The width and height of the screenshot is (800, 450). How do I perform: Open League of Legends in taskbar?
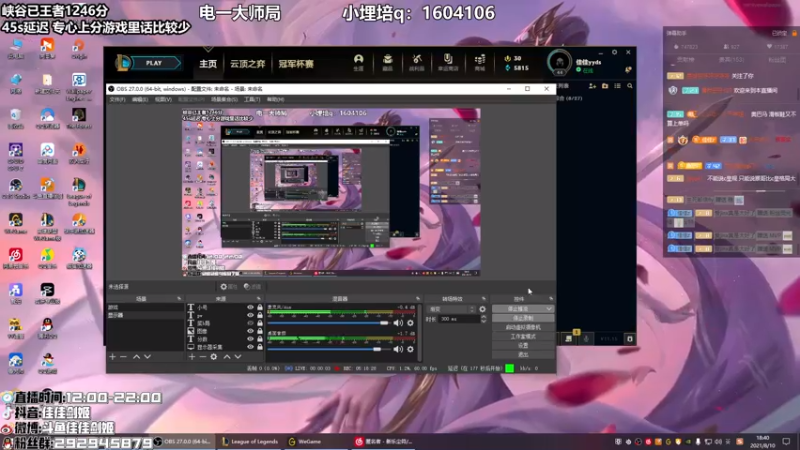pyautogui.click(x=249, y=441)
